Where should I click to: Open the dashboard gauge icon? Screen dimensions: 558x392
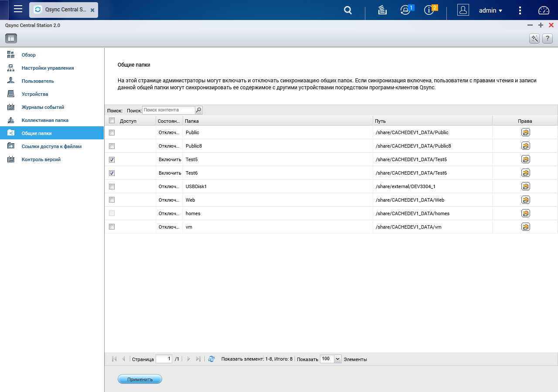(x=544, y=10)
